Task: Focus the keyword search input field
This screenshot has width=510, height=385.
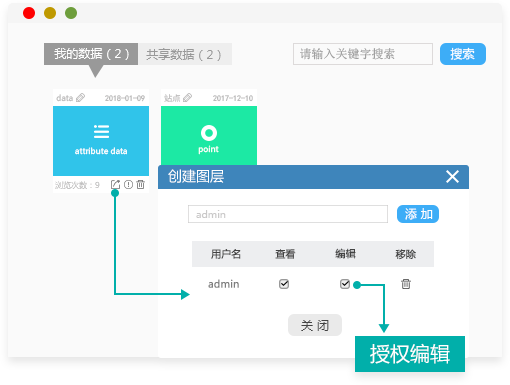Action: pyautogui.click(x=363, y=54)
